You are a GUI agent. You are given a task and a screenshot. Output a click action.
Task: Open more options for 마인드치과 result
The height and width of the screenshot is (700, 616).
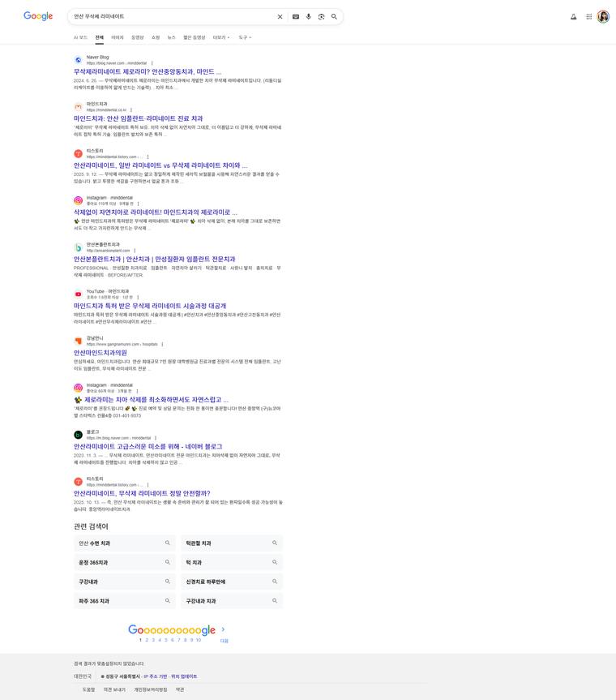[131, 110]
